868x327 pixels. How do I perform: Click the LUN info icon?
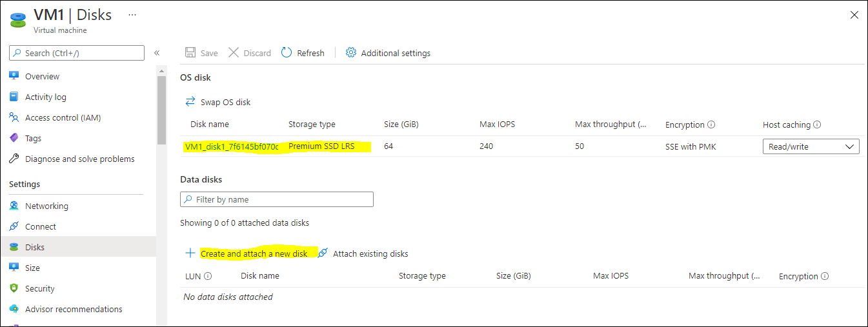(x=208, y=276)
